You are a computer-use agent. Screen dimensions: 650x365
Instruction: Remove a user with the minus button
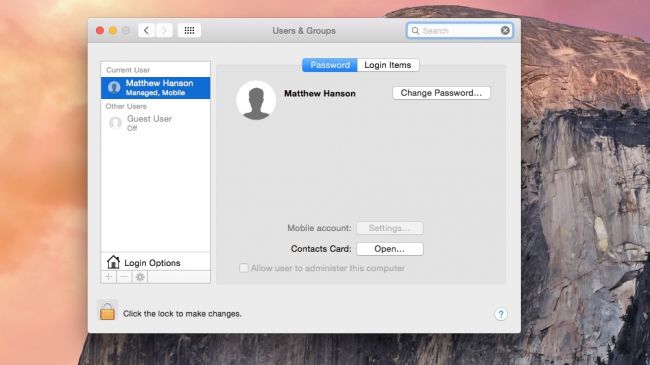(124, 277)
